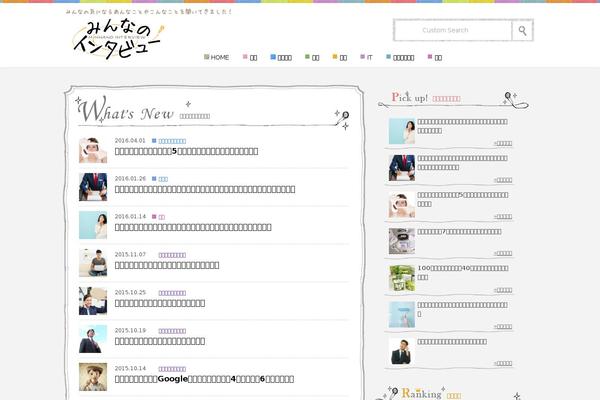Screen dimensions: 600x400
Task: Open the article title mentioning Google
Action: pyautogui.click(x=204, y=379)
